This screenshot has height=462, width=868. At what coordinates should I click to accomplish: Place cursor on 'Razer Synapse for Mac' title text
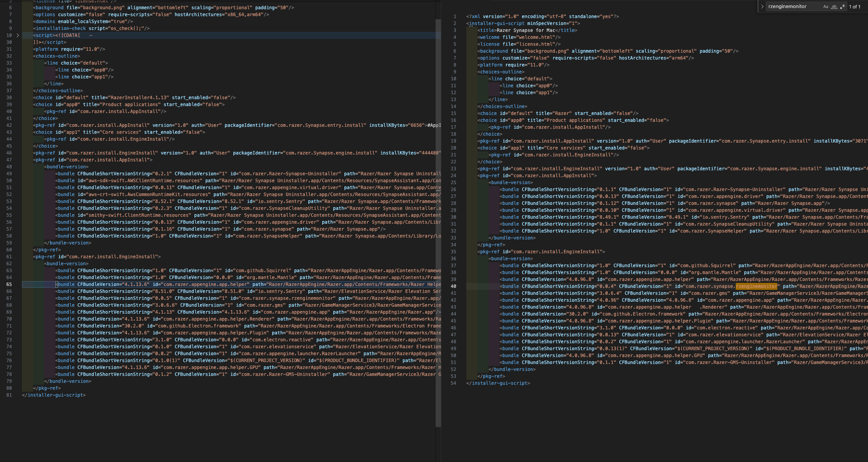click(525, 30)
